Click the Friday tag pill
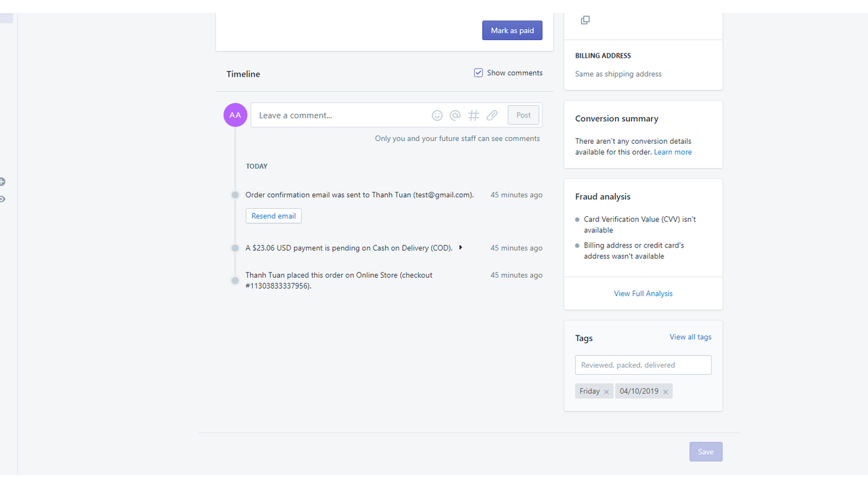 click(x=589, y=391)
